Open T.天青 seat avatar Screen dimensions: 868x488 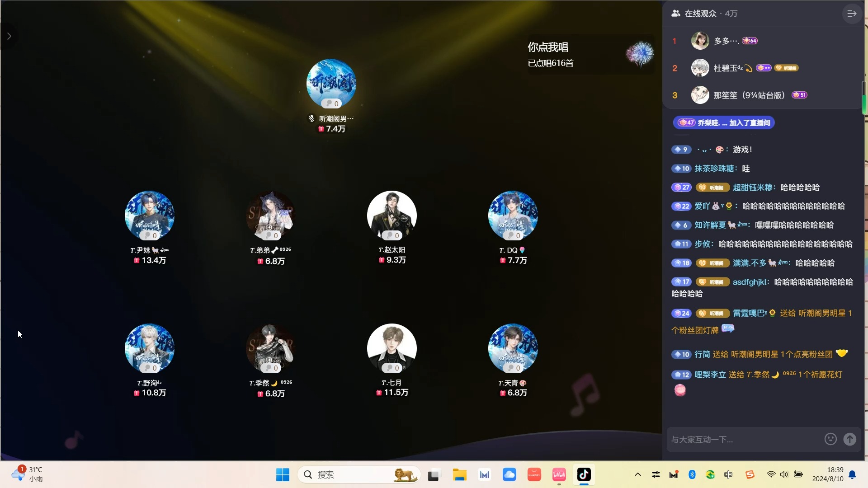513,348
